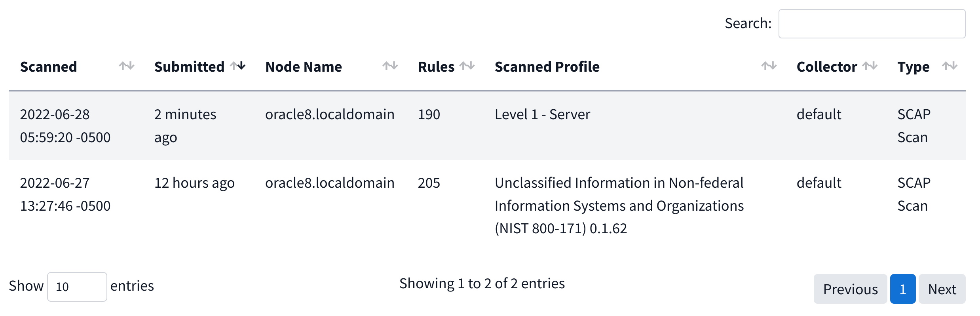Sort by Scanned Profile header text
The height and width of the screenshot is (316, 980).
pos(547,67)
